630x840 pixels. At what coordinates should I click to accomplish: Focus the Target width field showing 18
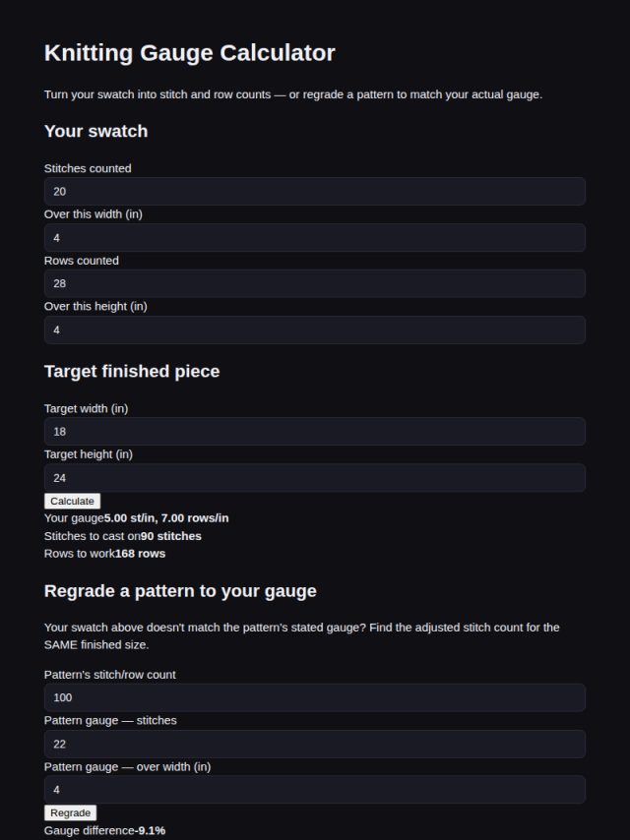coord(315,431)
